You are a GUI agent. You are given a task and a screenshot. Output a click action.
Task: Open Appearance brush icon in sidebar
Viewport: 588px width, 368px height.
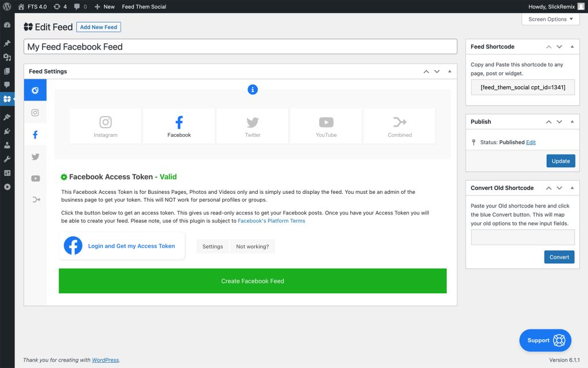coord(7,117)
